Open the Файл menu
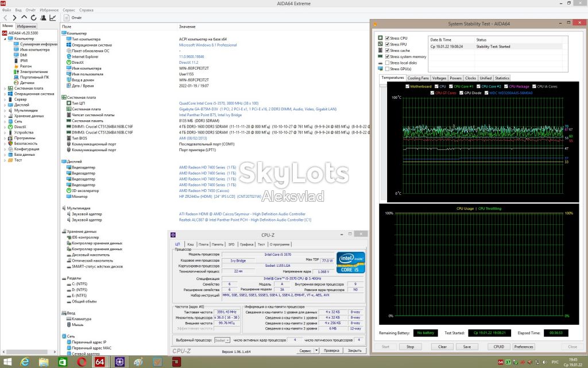This screenshot has width=588, height=368. tap(6, 10)
